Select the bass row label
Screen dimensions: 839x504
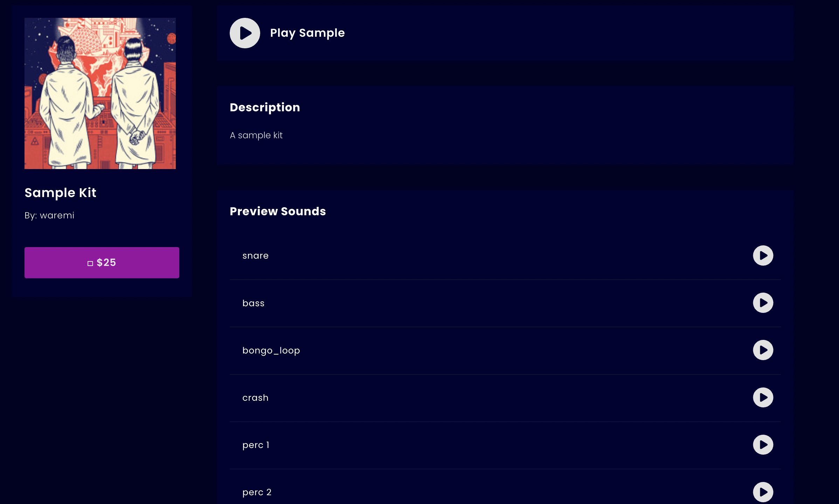[x=253, y=303]
